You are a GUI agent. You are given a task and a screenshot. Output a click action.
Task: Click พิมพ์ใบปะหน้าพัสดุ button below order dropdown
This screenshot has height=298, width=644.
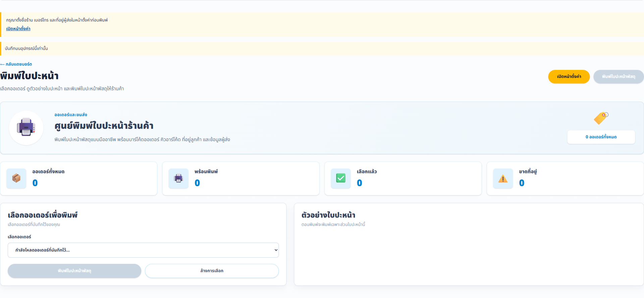pyautogui.click(x=74, y=271)
